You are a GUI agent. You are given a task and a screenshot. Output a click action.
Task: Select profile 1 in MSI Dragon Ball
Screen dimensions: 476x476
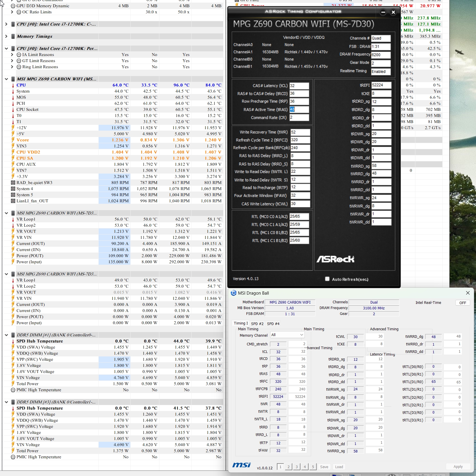pos(280,467)
